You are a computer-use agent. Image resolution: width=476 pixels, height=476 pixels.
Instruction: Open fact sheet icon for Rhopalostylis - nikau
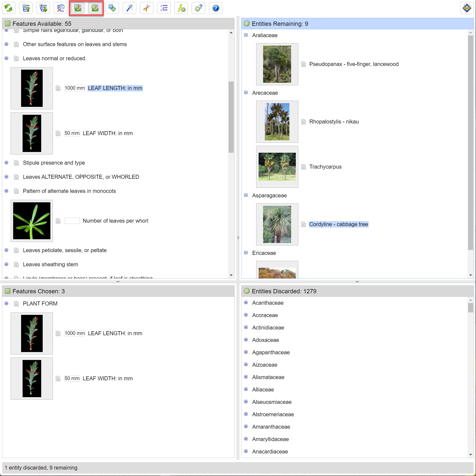303,122
